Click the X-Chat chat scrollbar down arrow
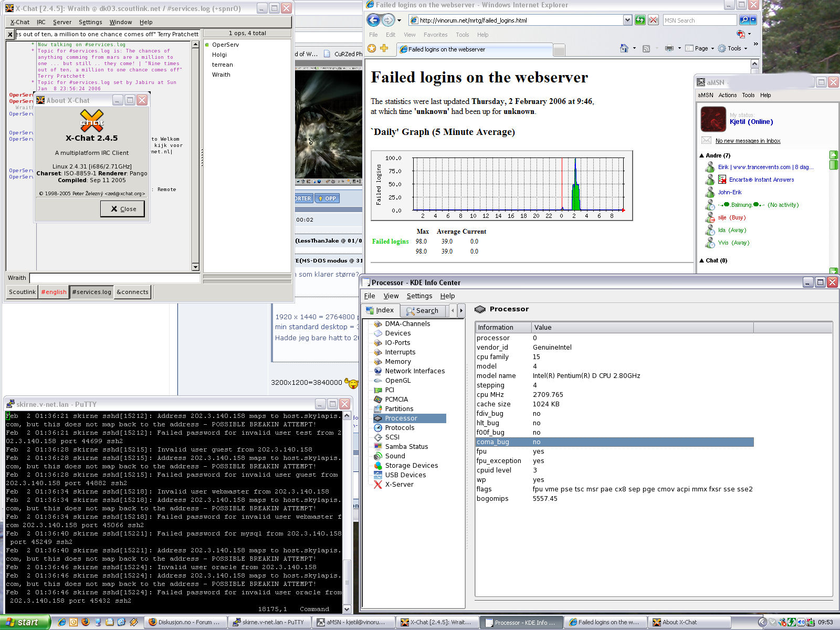840x630 pixels. 195,267
